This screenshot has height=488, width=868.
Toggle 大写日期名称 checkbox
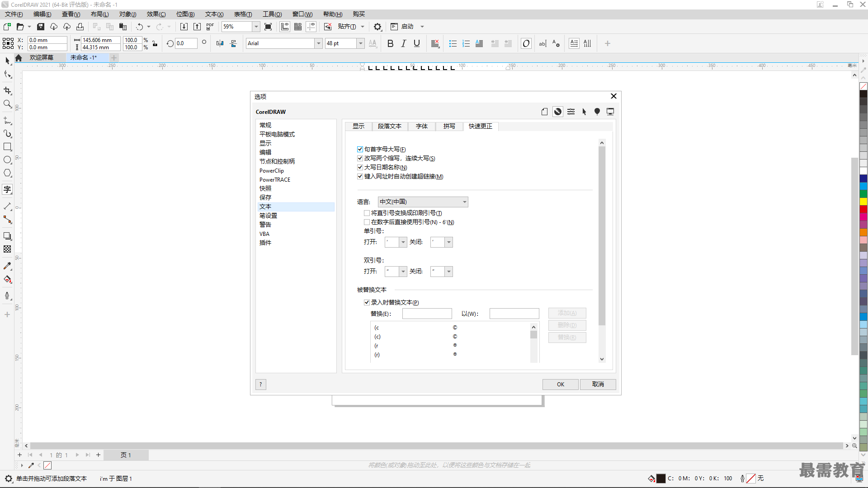point(360,167)
